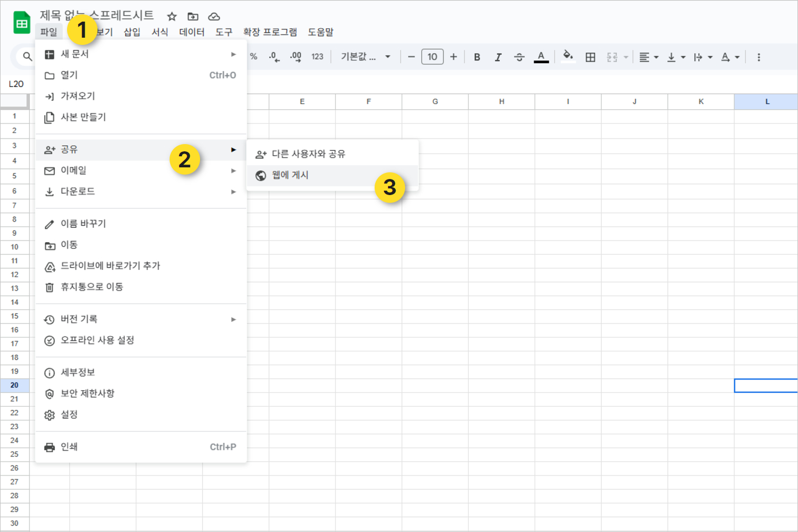Select 웹에 게시 from share submenu
The width and height of the screenshot is (798, 532).
[x=290, y=175]
